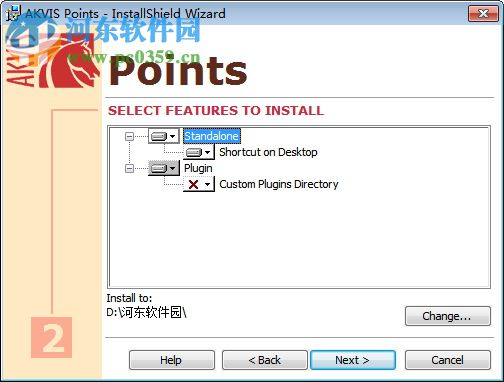The height and width of the screenshot is (382, 504).
Task: Click the install path D:\河东软件园\ text
Action: pyautogui.click(x=147, y=312)
